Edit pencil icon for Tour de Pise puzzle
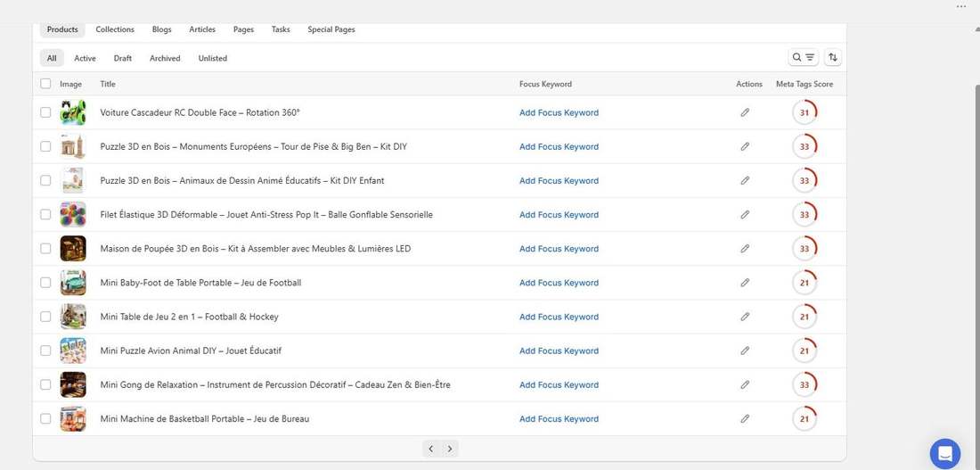 [745, 146]
